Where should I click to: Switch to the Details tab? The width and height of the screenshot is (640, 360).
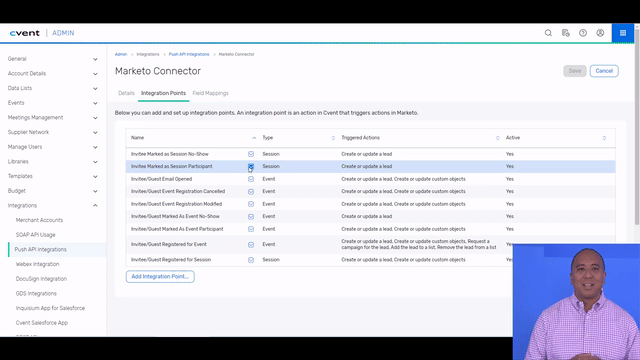point(126,93)
